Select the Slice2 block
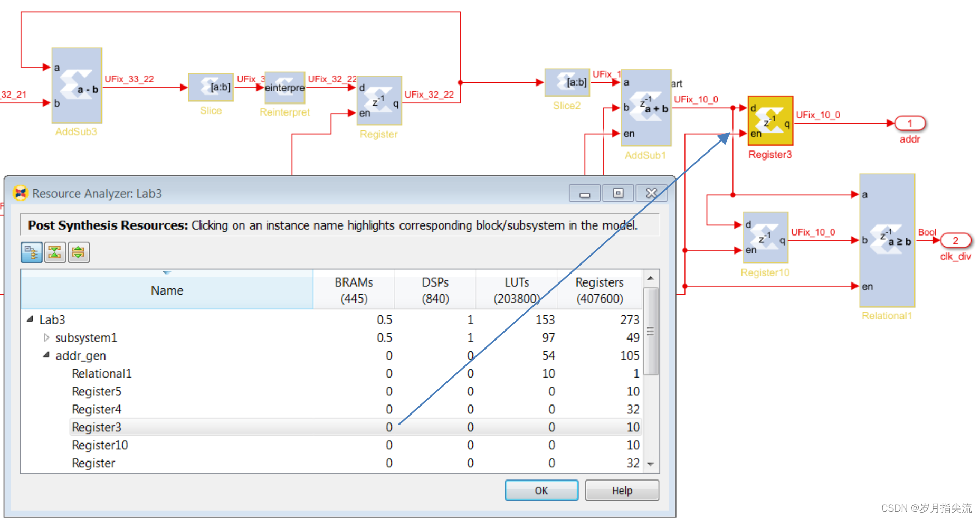The height and width of the screenshot is (518, 980). pos(567,82)
